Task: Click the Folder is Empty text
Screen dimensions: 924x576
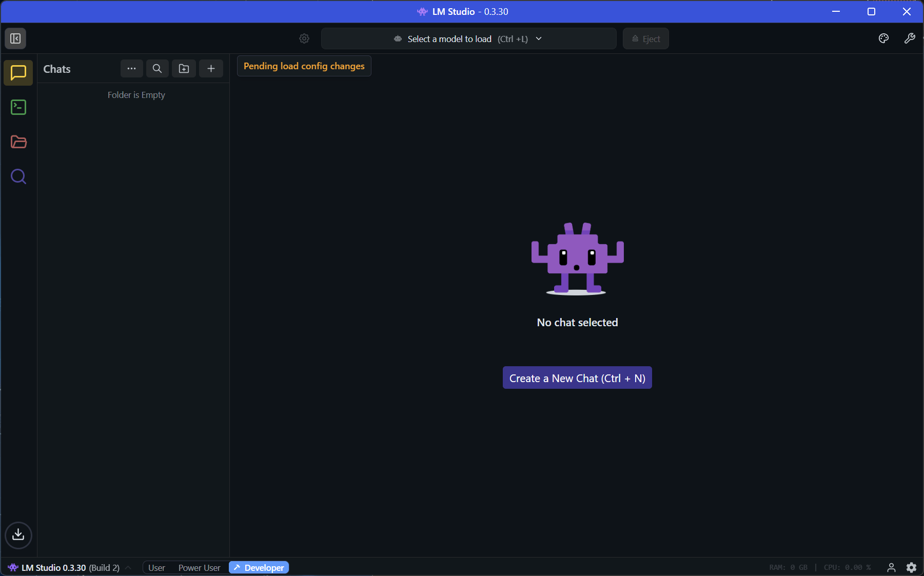Action: click(136, 95)
